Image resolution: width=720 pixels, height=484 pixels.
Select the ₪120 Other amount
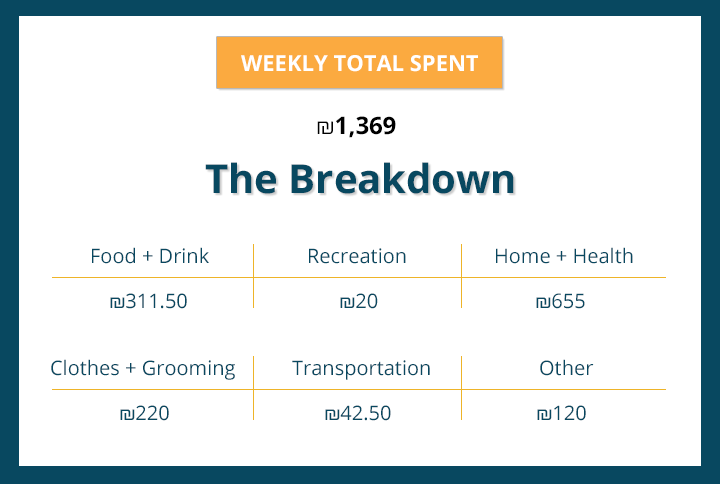[x=561, y=413]
